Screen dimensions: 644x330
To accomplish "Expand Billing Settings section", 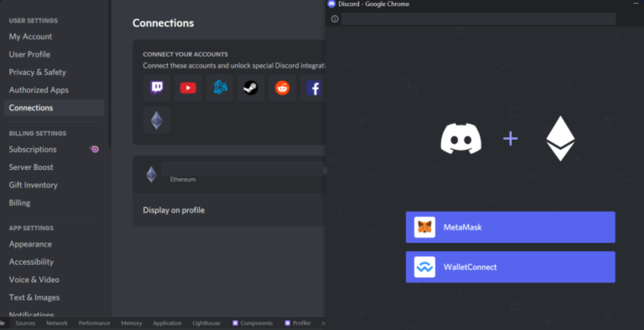I will click(37, 133).
